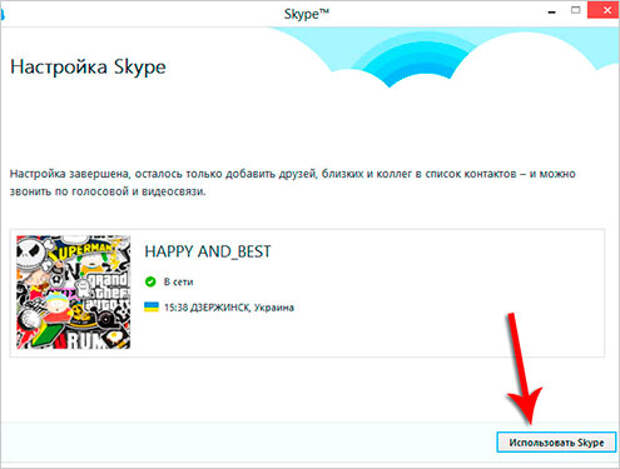The width and height of the screenshot is (620, 469).
Task: Click the HAPPY AND_BEST profile avatar picture
Action: 74,292
